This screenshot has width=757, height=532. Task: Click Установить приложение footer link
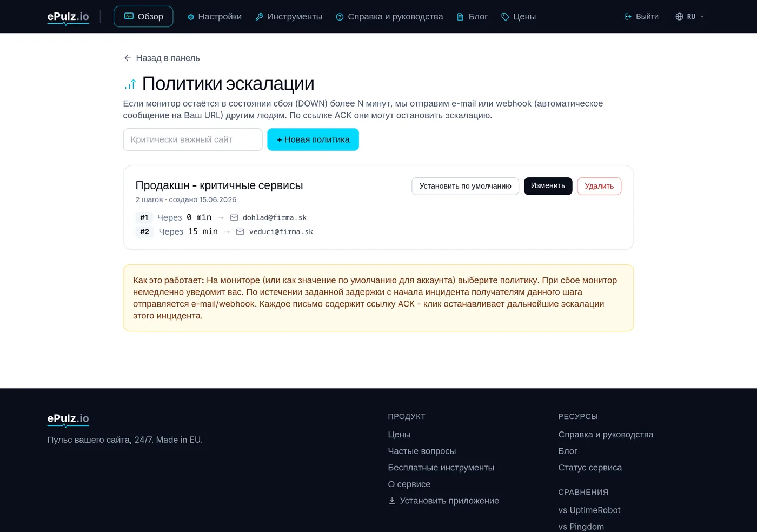point(443,501)
